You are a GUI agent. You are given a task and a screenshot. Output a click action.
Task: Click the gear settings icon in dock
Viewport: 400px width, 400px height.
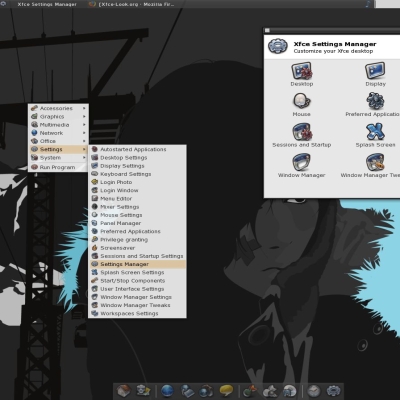[x=333, y=391]
